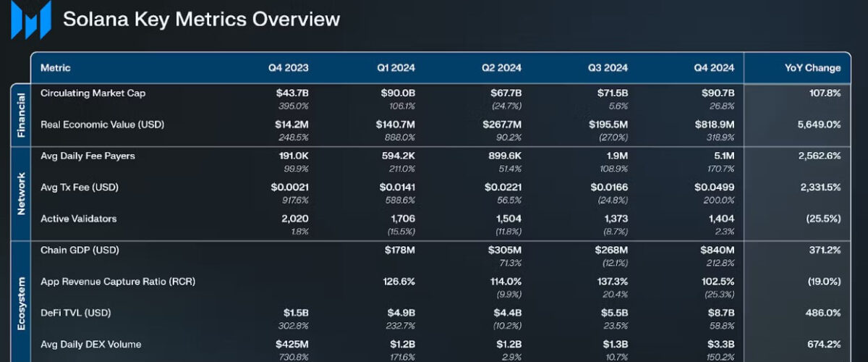Click the Q1 2024 column header
Image resolution: width=868 pixels, height=362 pixels.
click(x=395, y=68)
